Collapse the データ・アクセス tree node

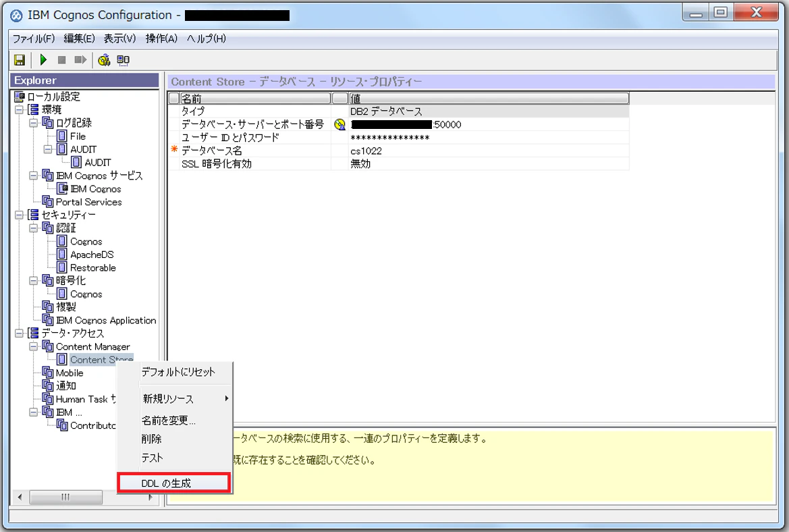pyautogui.click(x=19, y=334)
